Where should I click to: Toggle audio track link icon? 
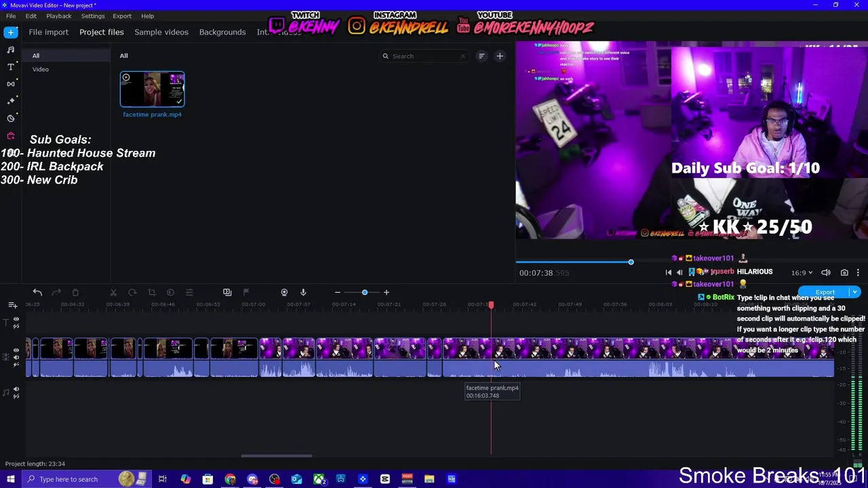[x=16, y=397]
